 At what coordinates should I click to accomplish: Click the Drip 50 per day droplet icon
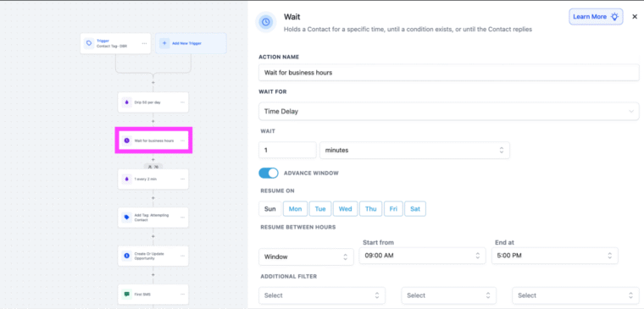(126, 102)
